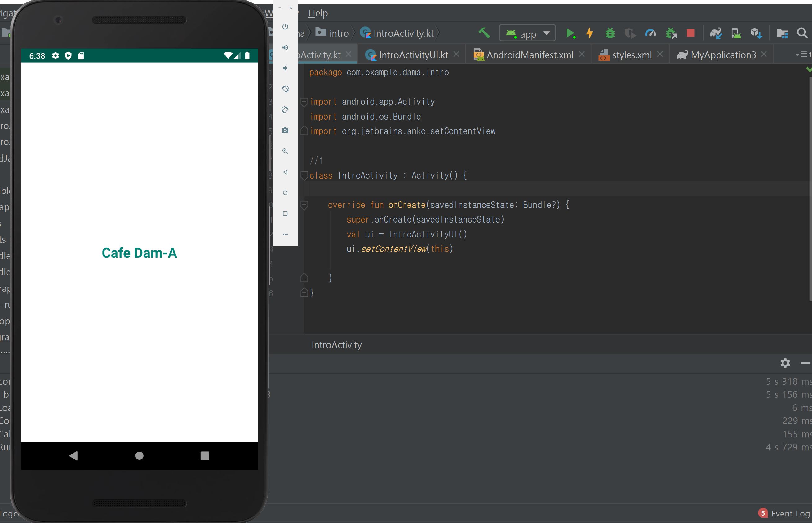Close the AndroidManifest.xml tab
812x523 pixels.
[582, 54]
